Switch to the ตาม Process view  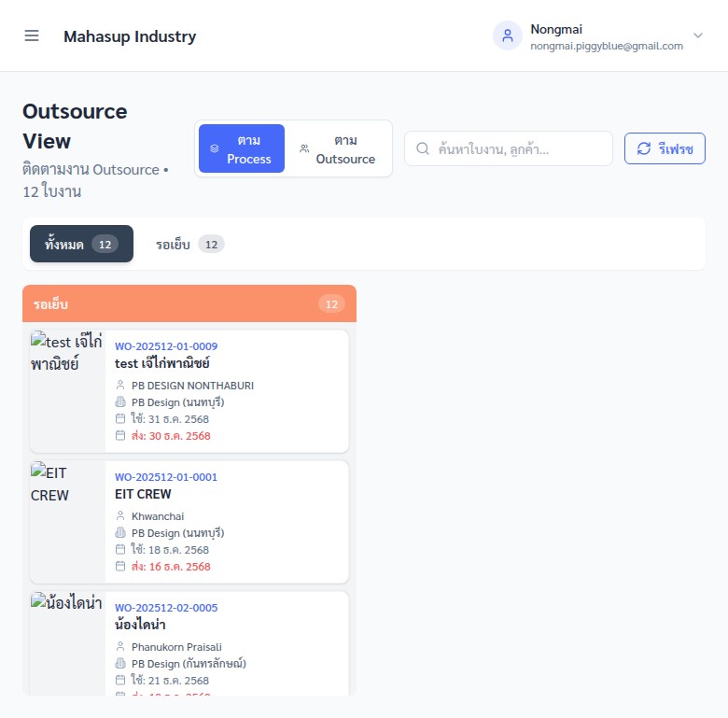pos(242,148)
